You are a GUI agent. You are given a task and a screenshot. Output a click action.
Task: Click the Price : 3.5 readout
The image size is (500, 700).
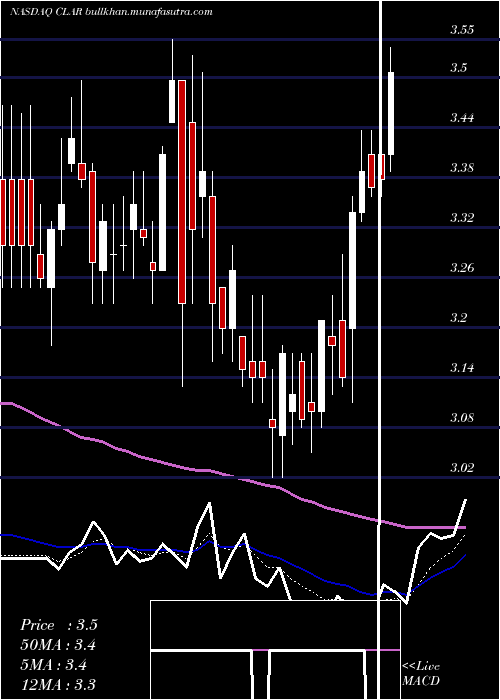coord(58,625)
